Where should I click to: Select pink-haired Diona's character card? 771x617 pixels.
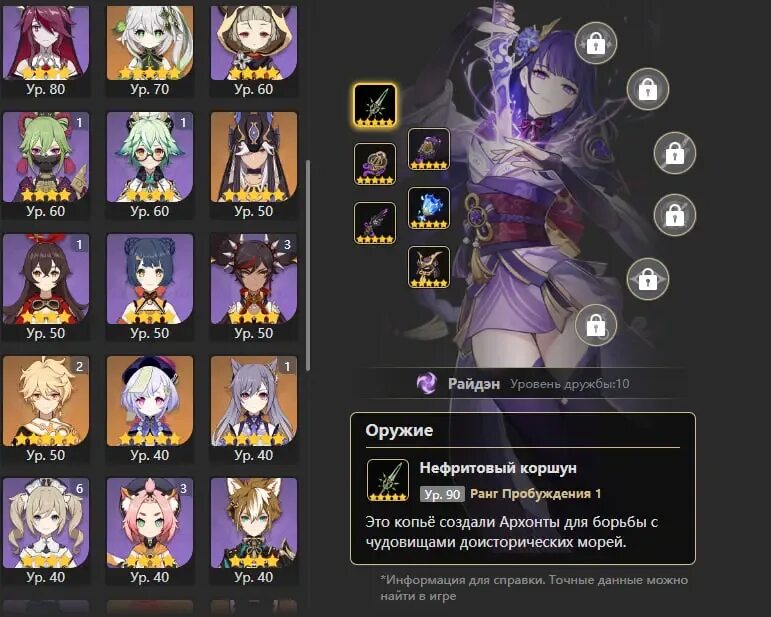(x=150, y=531)
